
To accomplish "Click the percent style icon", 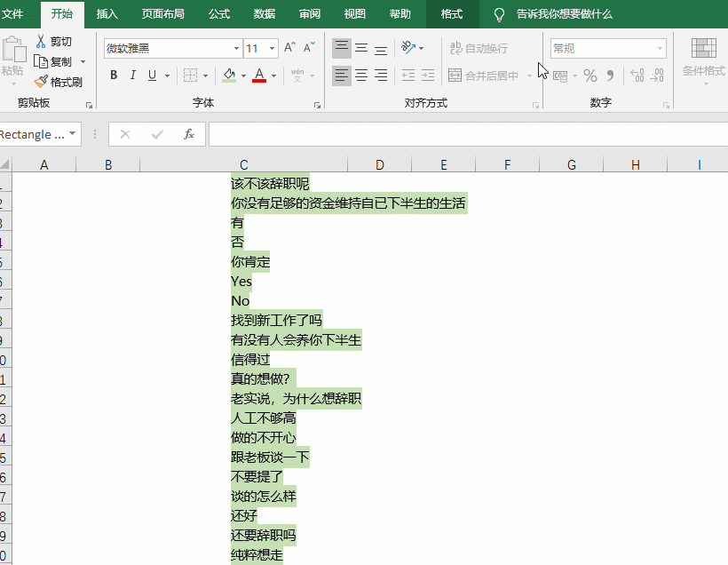I will (590, 76).
